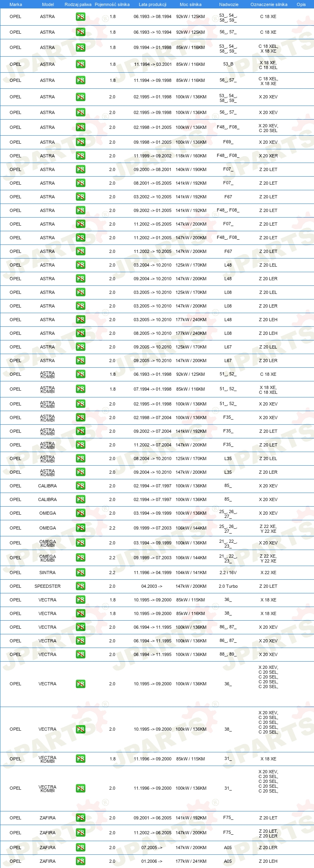Click the '2.0 Turbo' body cell
Image resolution: width=314 pixels, height=868 pixels.
tap(228, 586)
